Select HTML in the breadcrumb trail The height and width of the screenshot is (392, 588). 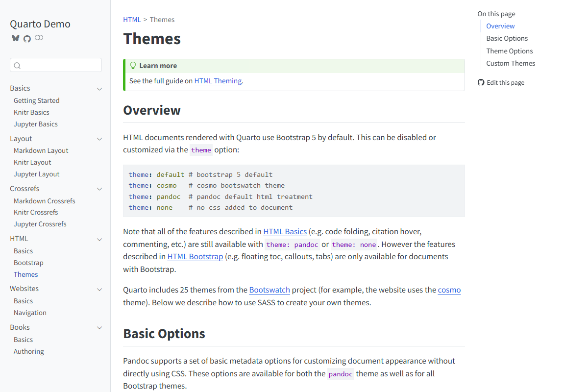(x=132, y=19)
